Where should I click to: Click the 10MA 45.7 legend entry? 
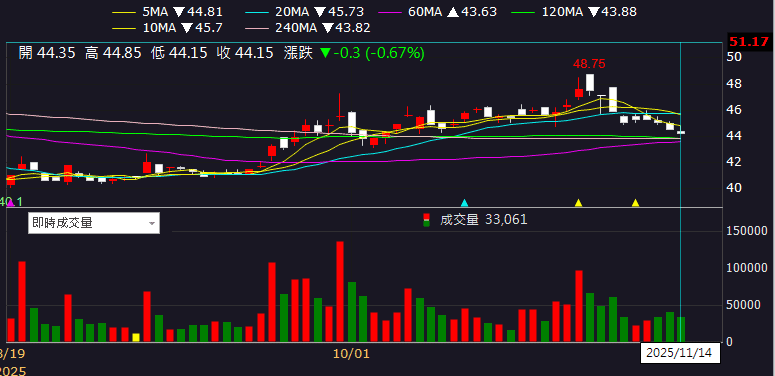(x=167, y=28)
